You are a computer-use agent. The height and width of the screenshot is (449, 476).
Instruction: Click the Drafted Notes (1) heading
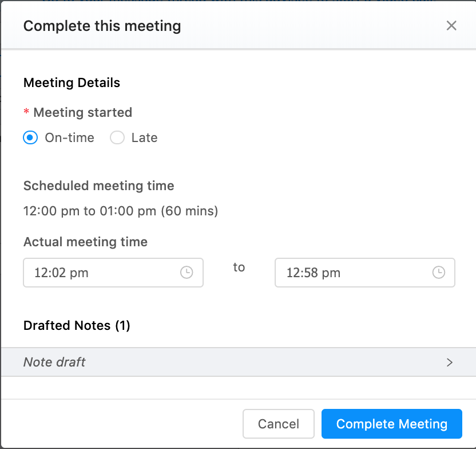point(77,325)
